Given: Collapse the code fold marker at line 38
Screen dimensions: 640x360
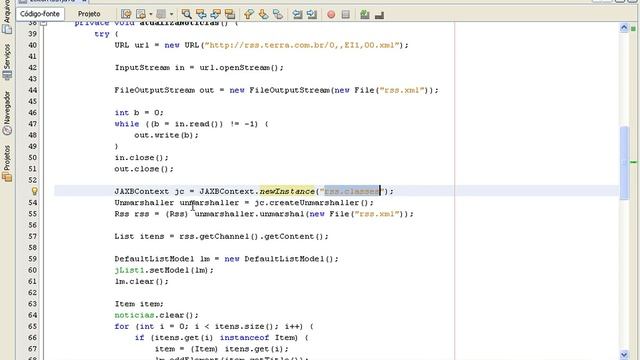Looking at the screenshot, I should (43, 23).
